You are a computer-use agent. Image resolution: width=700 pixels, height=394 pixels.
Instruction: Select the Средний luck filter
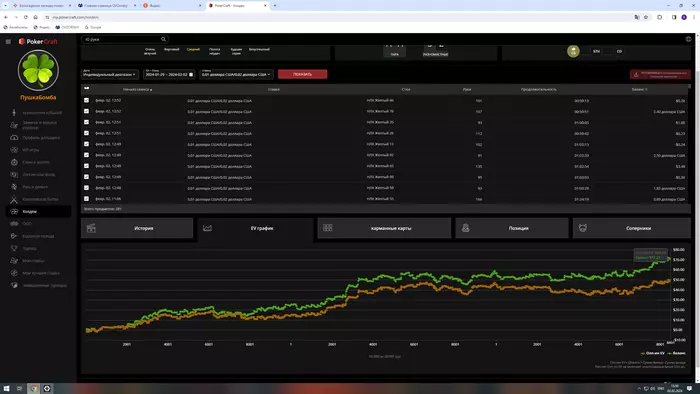click(193, 50)
